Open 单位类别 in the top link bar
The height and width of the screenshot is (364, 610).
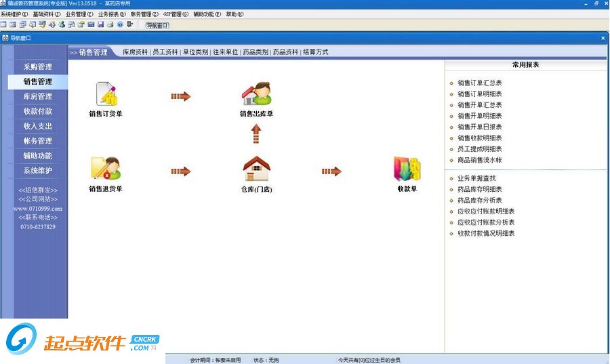coord(195,52)
